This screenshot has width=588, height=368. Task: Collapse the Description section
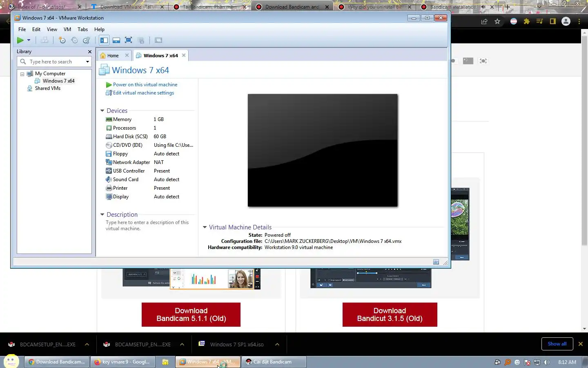point(102,215)
